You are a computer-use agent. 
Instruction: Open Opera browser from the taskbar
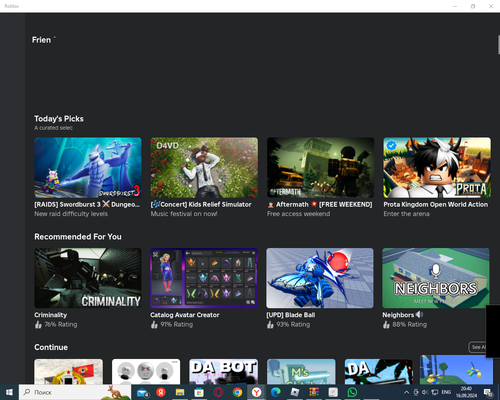pos(218,392)
